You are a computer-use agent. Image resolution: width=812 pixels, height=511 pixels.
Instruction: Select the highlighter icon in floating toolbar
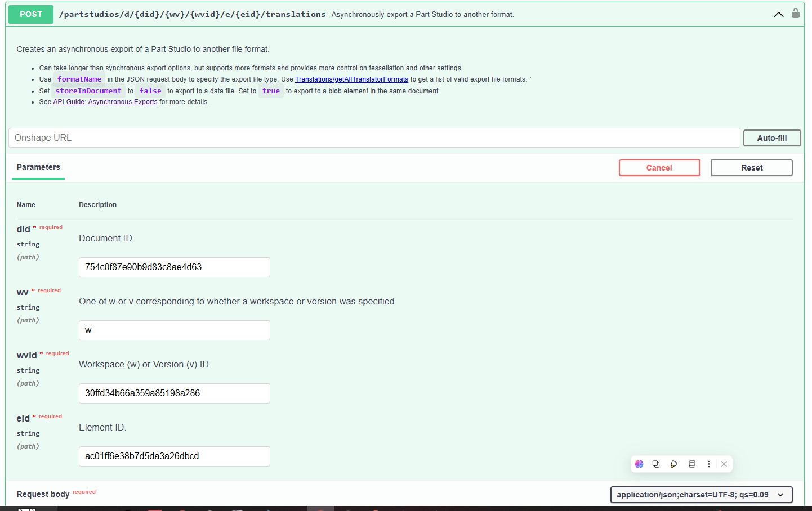[x=674, y=464]
